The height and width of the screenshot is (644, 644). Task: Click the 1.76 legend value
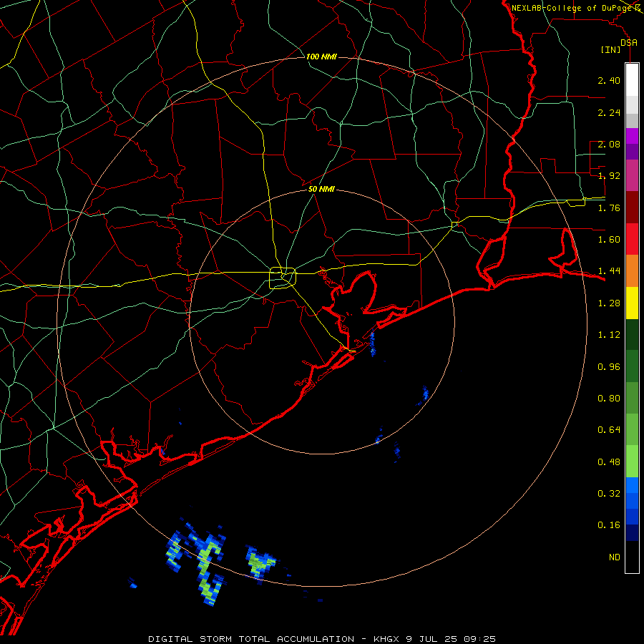[x=609, y=208]
